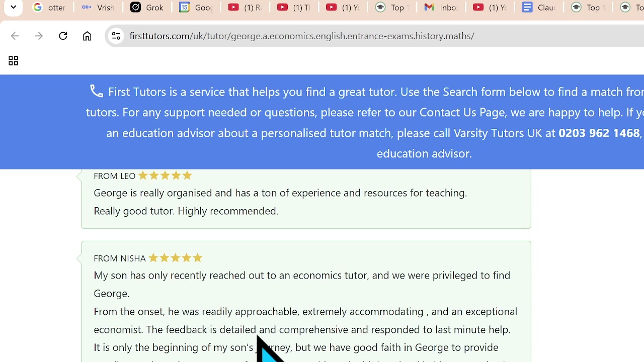Click 'My son has only recently reached' sentence
The image size is (644, 362).
click(302, 284)
